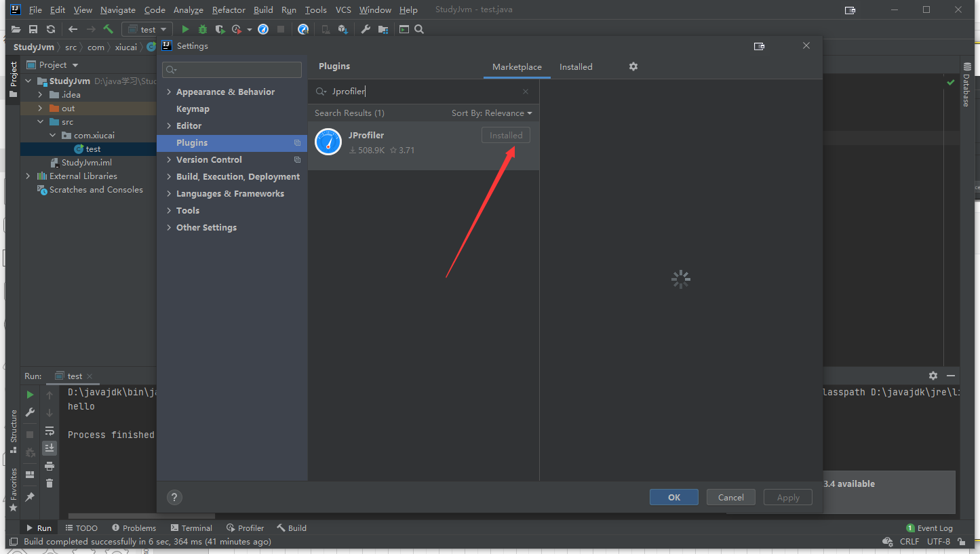Expand Tools settings category

tap(169, 210)
